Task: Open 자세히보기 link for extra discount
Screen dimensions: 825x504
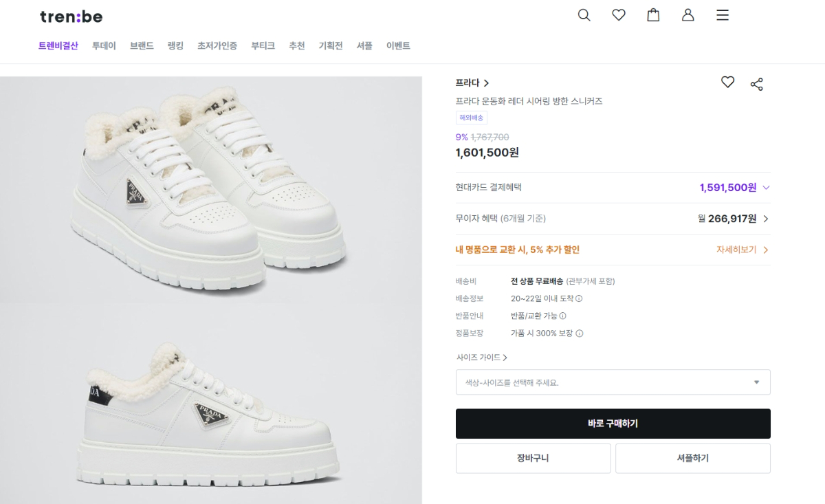Action: [x=742, y=250]
